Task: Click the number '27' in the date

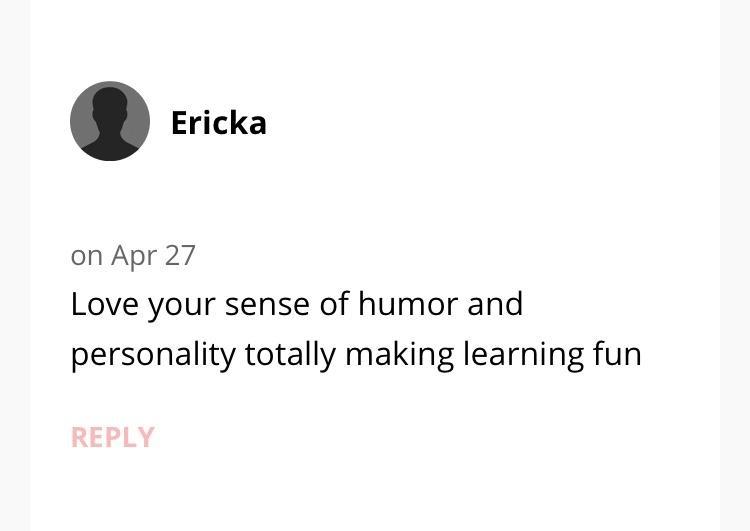Action: click(x=180, y=255)
